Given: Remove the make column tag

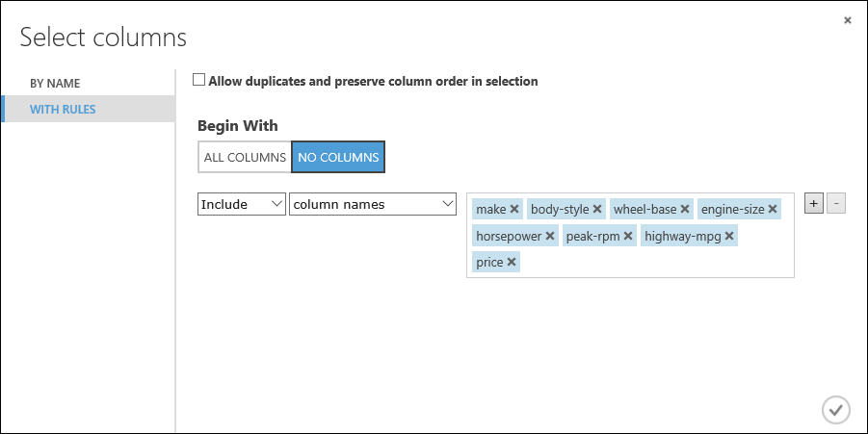Looking at the screenshot, I should (514, 209).
